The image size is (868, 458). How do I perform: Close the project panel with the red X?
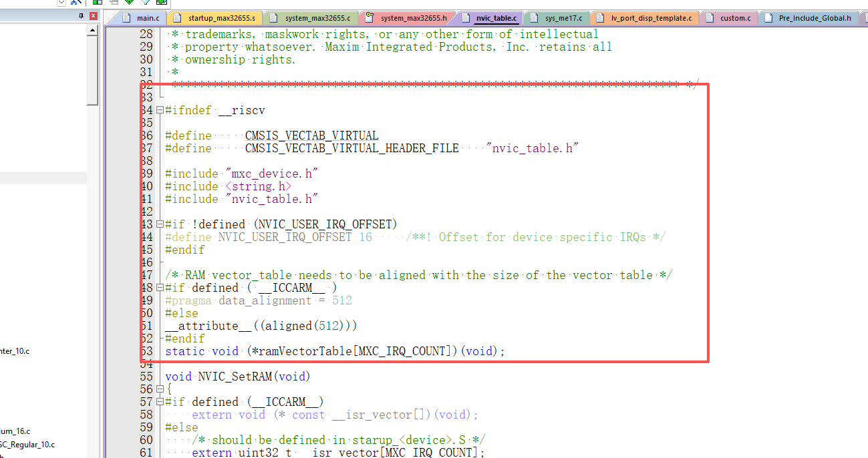click(x=93, y=16)
